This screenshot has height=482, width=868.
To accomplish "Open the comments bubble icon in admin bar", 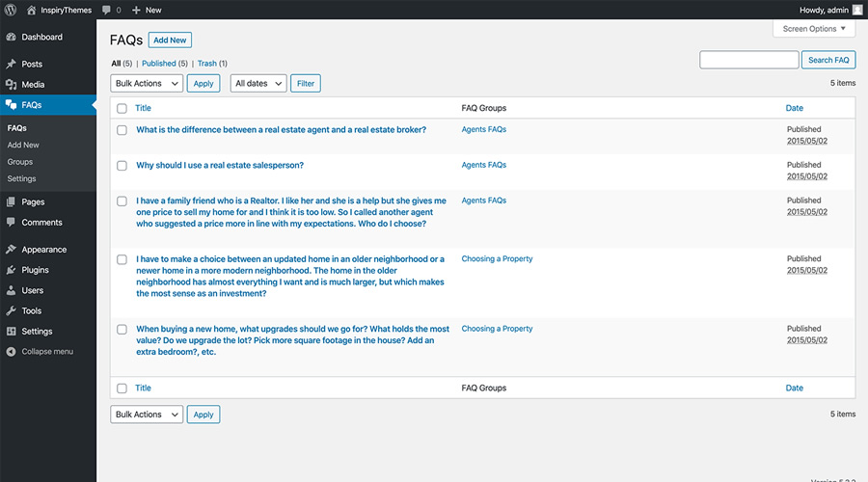I will click(x=106, y=10).
